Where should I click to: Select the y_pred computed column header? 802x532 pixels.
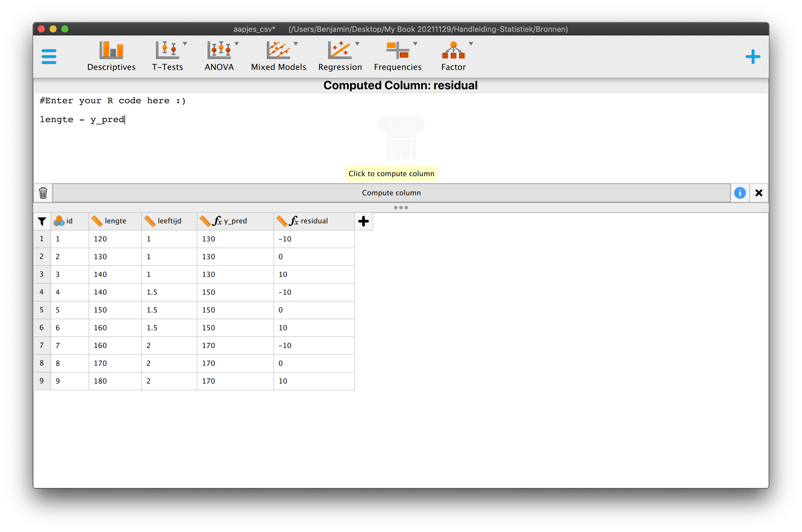(x=236, y=221)
